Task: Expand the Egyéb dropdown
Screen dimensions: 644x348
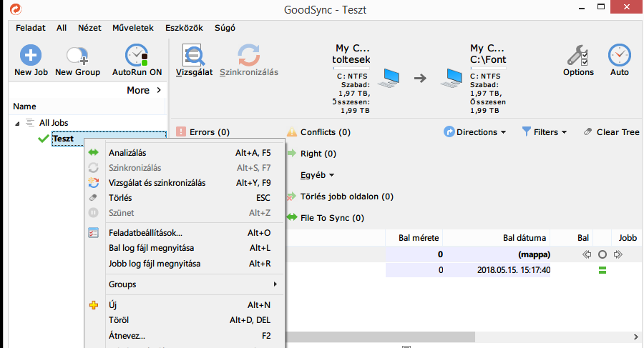Action: 318,175
